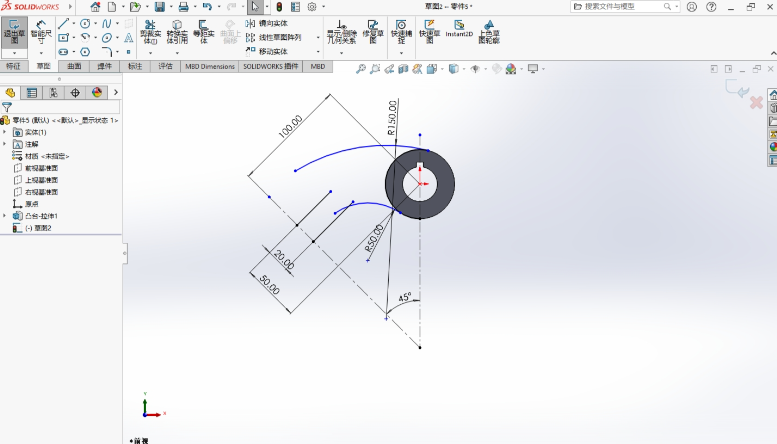Open dropdown under Trim Entities
The image size is (777, 444).
pyautogui.click(x=150, y=53)
